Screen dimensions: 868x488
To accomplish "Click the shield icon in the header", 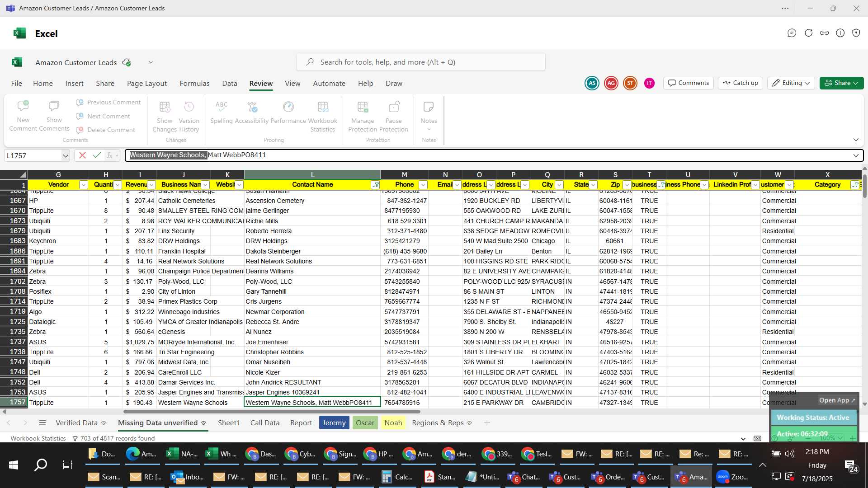I will click(x=856, y=33).
